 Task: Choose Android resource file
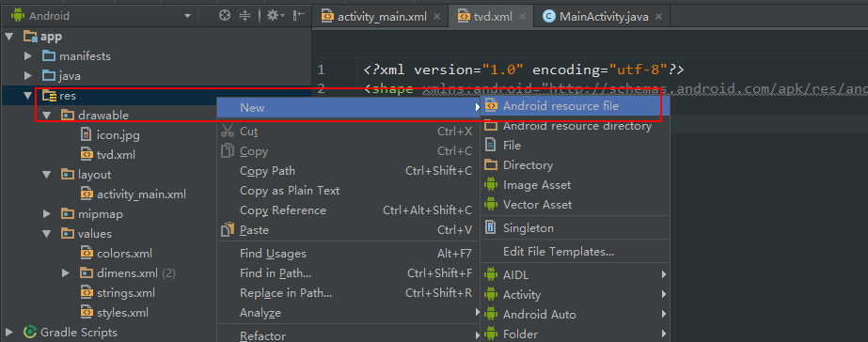(576, 105)
